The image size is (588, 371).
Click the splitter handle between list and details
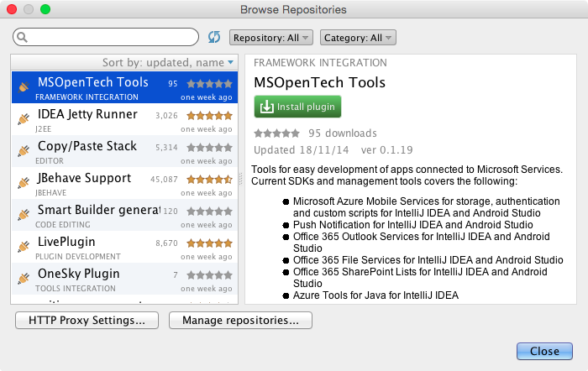tap(241, 179)
